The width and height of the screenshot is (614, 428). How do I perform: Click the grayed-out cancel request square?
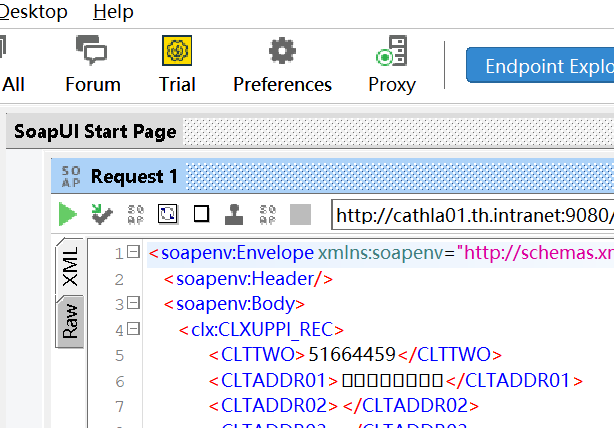[300, 214]
